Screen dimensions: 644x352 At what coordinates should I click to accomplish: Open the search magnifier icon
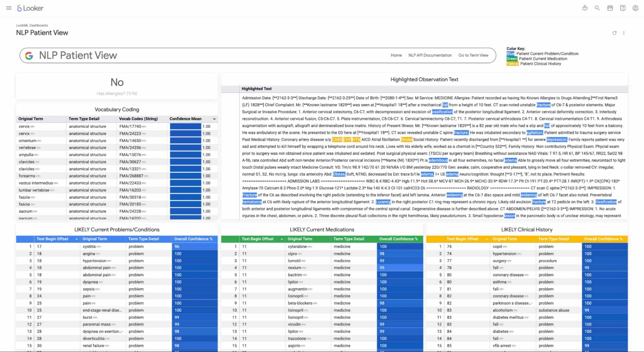pos(597,8)
